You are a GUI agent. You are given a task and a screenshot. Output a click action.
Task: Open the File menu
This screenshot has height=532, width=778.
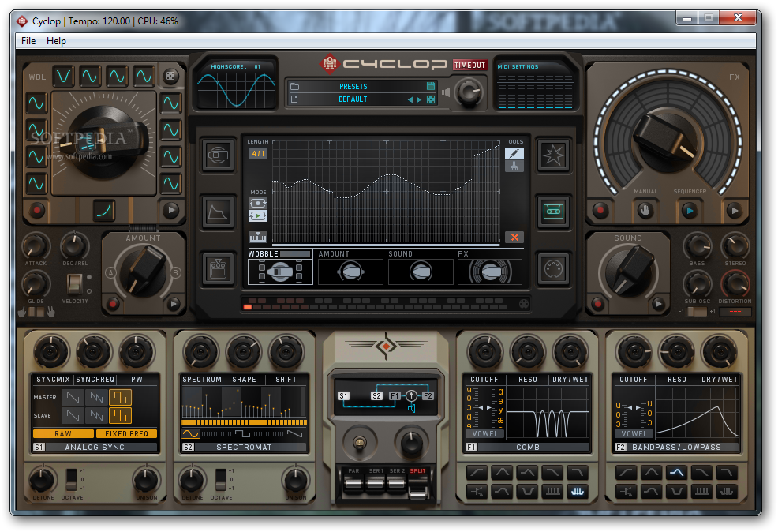pos(28,41)
